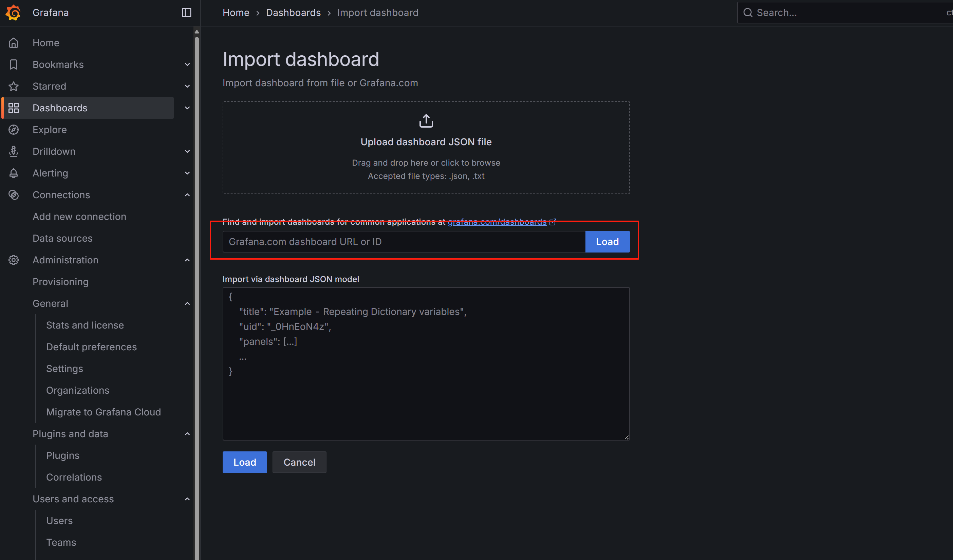Click the Grafana logo icon
The height and width of the screenshot is (560, 953).
pyautogui.click(x=13, y=13)
